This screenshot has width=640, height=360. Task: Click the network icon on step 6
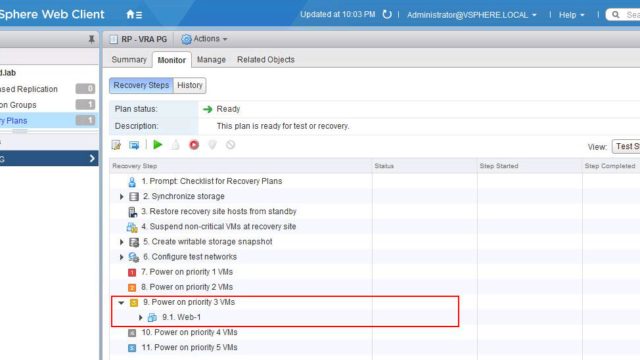coord(134,257)
